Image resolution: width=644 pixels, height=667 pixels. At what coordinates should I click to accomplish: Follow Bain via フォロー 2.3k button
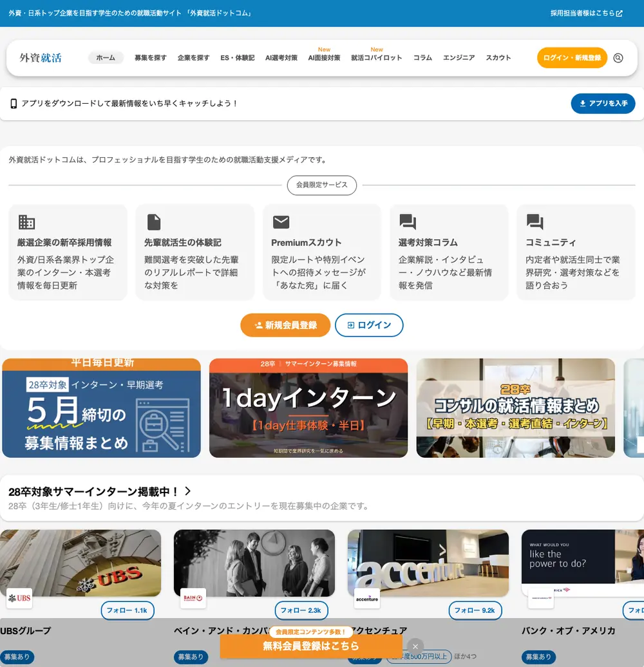click(301, 610)
